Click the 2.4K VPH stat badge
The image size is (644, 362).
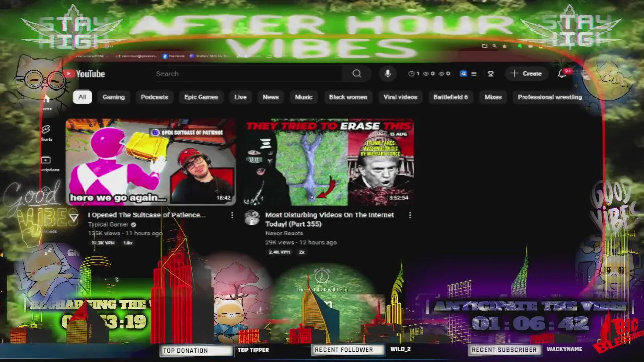click(280, 252)
